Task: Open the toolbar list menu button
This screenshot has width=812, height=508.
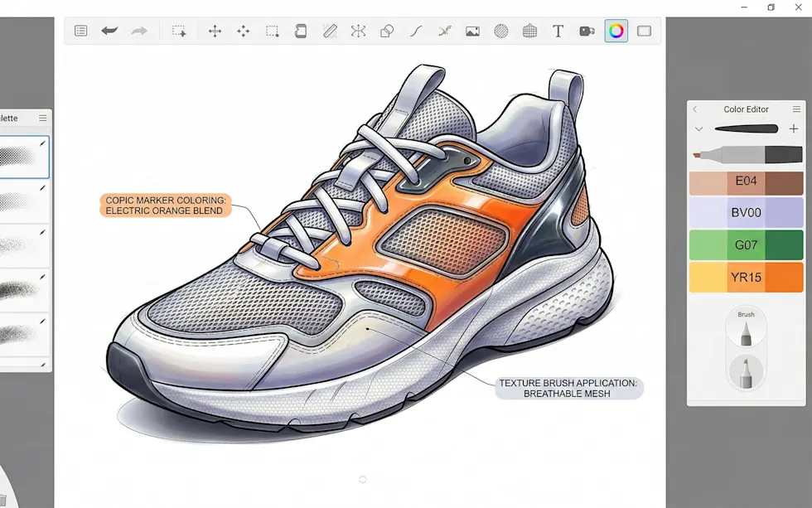Action: pos(80,31)
